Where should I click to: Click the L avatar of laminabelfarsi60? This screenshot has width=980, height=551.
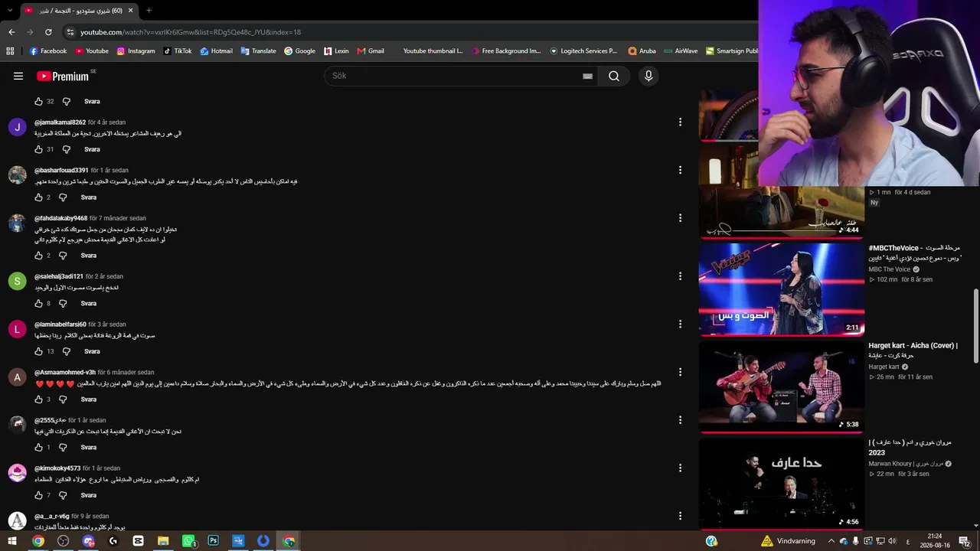[x=18, y=329]
